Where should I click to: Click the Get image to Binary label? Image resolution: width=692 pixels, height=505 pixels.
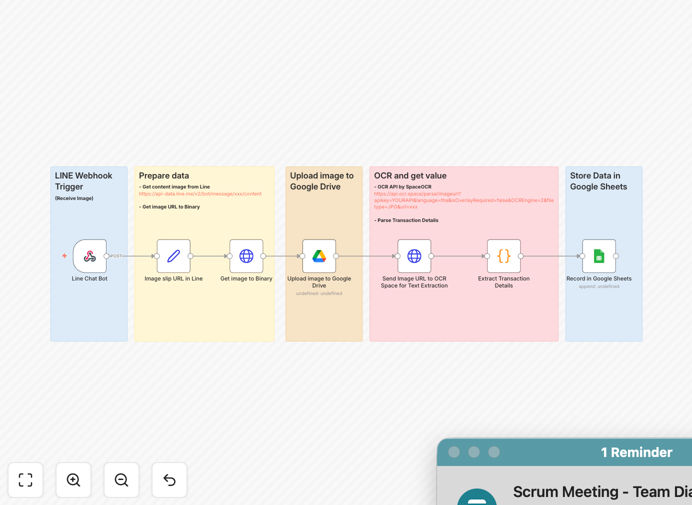point(246,279)
